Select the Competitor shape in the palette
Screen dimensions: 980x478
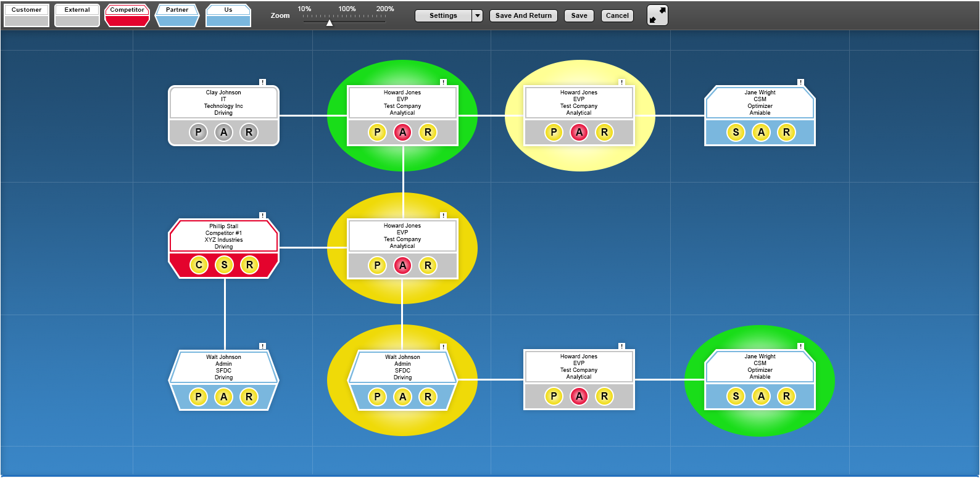point(127,15)
